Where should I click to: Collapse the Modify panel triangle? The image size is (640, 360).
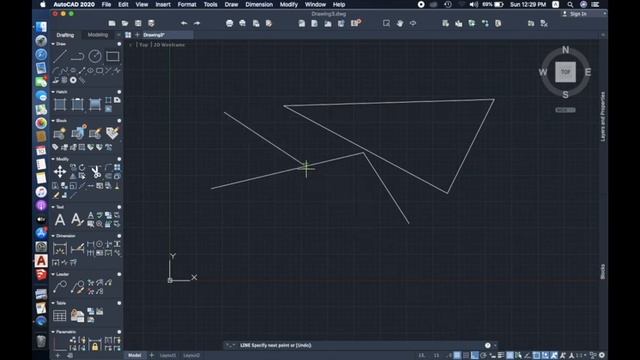coord(53,159)
